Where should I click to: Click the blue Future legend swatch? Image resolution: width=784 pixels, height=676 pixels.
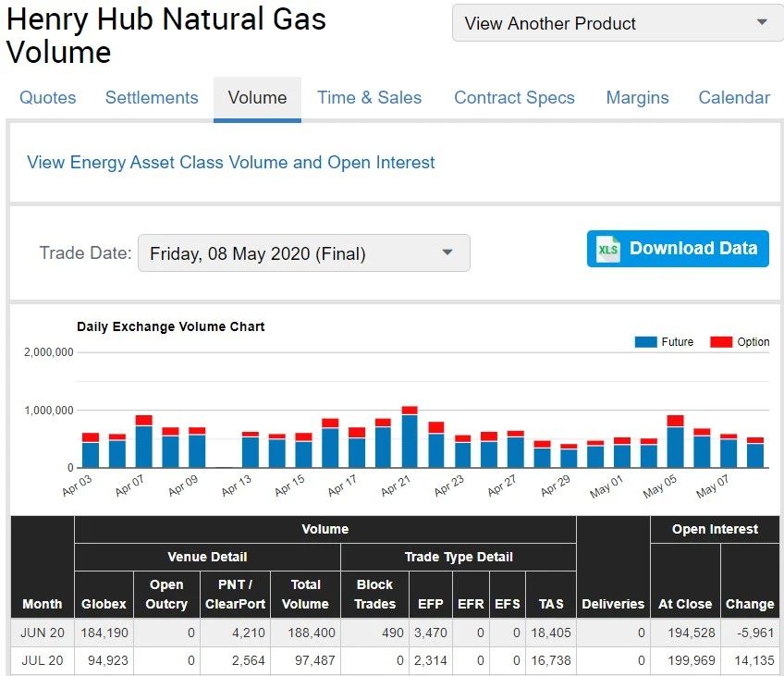point(645,342)
